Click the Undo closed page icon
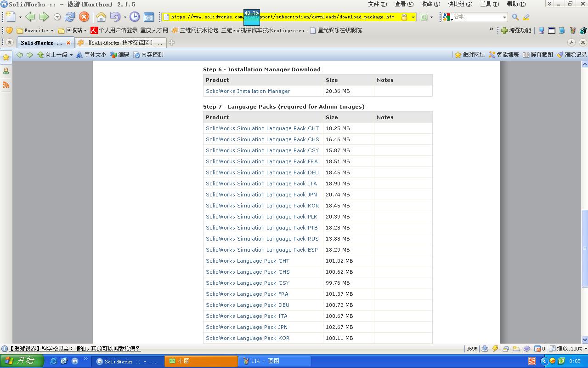 tap(115, 17)
